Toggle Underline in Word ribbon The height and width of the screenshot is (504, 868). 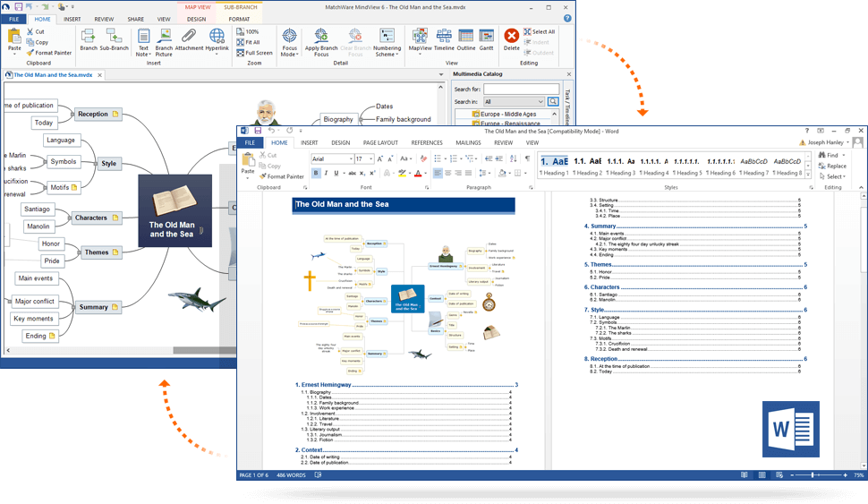pyautogui.click(x=336, y=173)
